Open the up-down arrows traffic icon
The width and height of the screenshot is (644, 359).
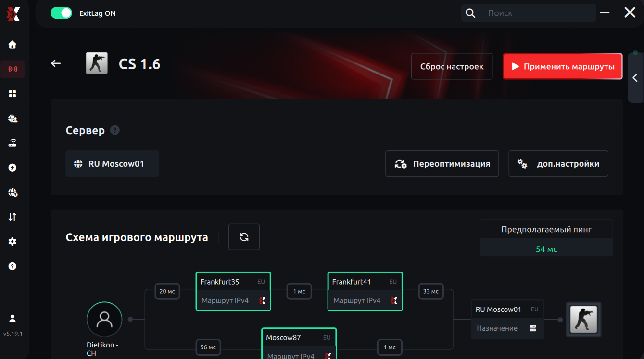[13, 217]
